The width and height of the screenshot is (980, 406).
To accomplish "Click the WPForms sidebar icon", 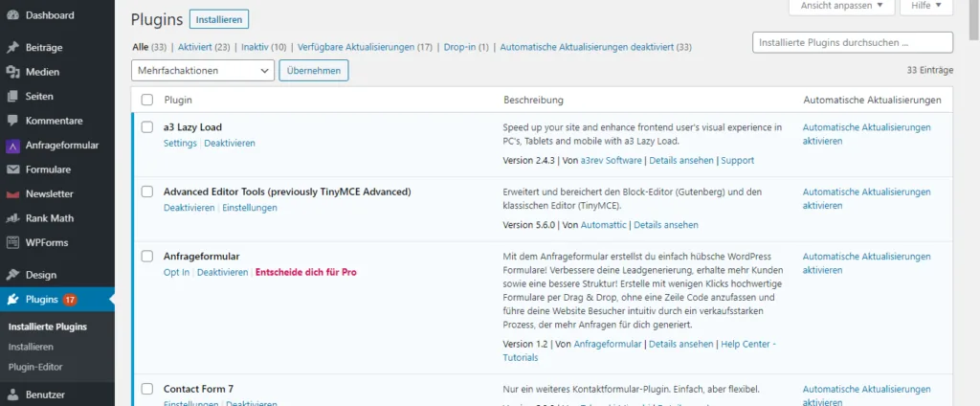I will (x=12, y=242).
